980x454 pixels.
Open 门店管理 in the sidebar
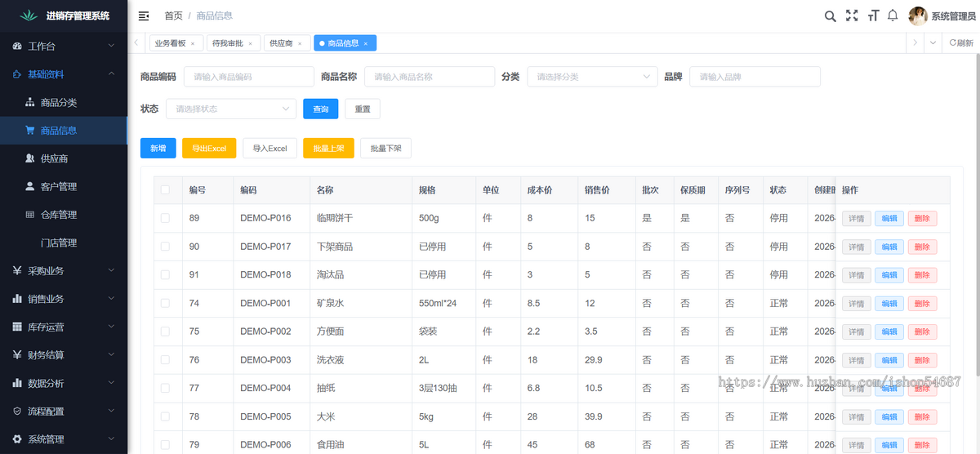59,243
